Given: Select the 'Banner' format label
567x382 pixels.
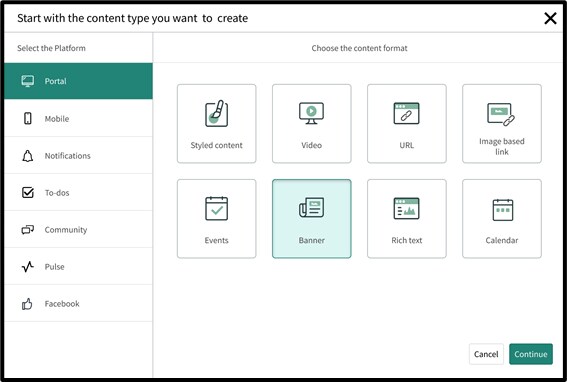Looking at the screenshot, I should click(311, 240).
